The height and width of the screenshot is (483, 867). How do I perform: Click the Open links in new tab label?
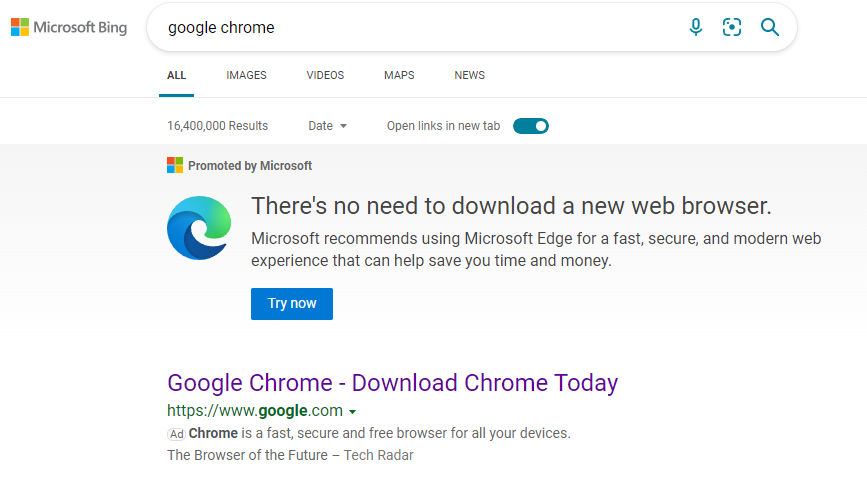coord(443,126)
